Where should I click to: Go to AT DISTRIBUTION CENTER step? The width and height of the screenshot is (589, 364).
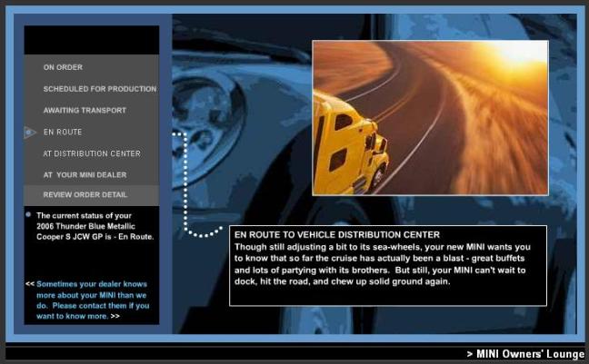92,153
